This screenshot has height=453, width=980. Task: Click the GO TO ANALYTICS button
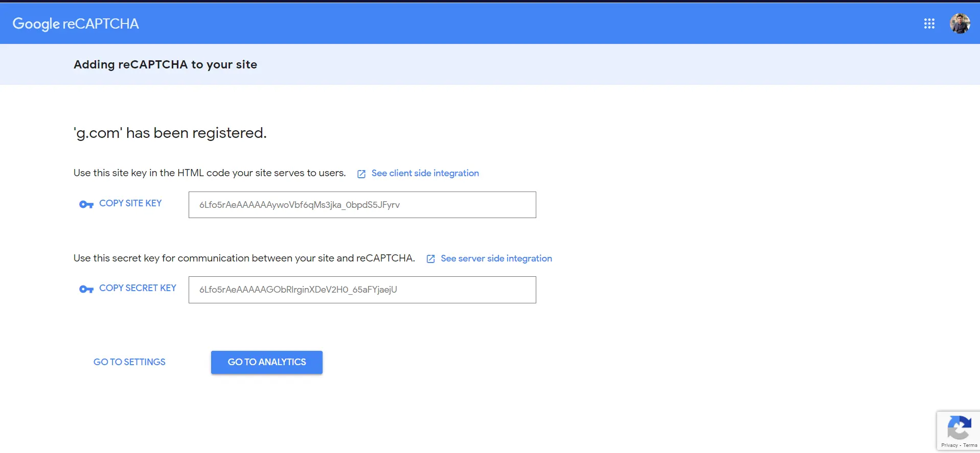point(267,362)
